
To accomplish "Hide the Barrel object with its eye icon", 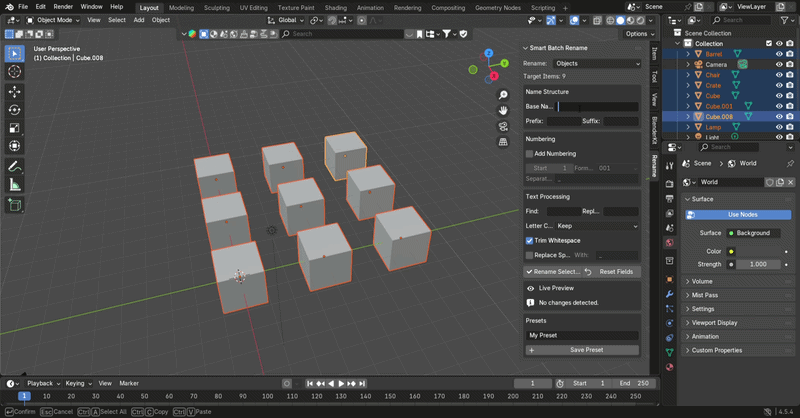I will click(x=779, y=54).
